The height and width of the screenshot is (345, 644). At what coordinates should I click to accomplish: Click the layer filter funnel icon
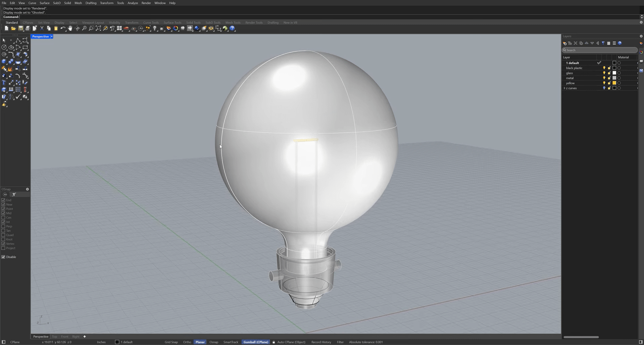tap(603, 43)
